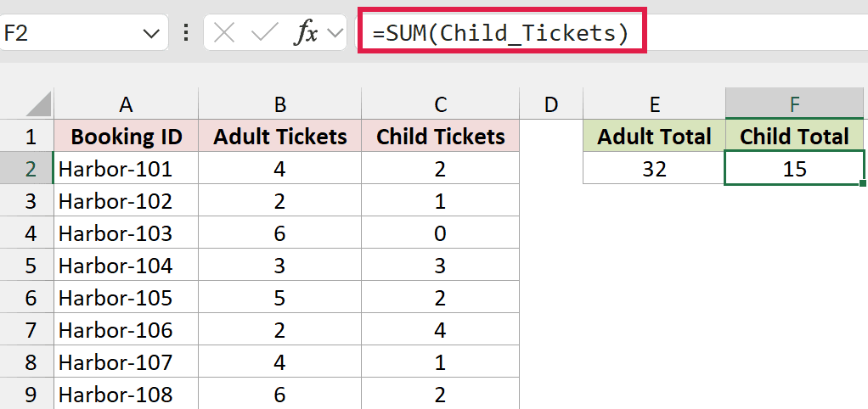Select Child Tickets value for Harbor-105
868x409 pixels.
(440, 297)
